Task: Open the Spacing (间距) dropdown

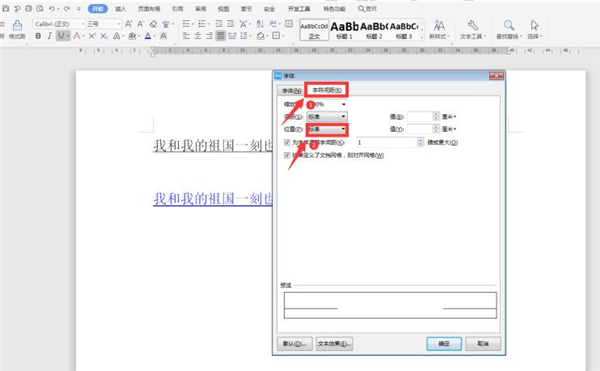Action: tap(327, 116)
